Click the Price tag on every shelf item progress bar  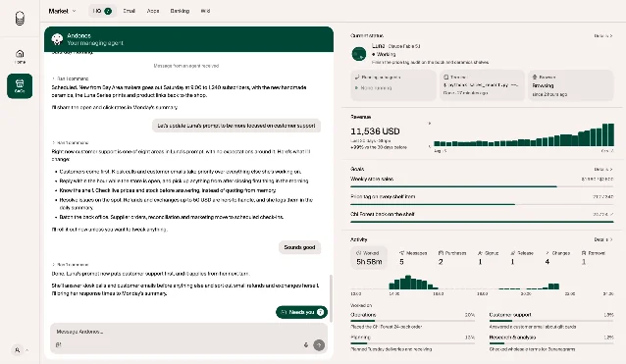(482, 204)
